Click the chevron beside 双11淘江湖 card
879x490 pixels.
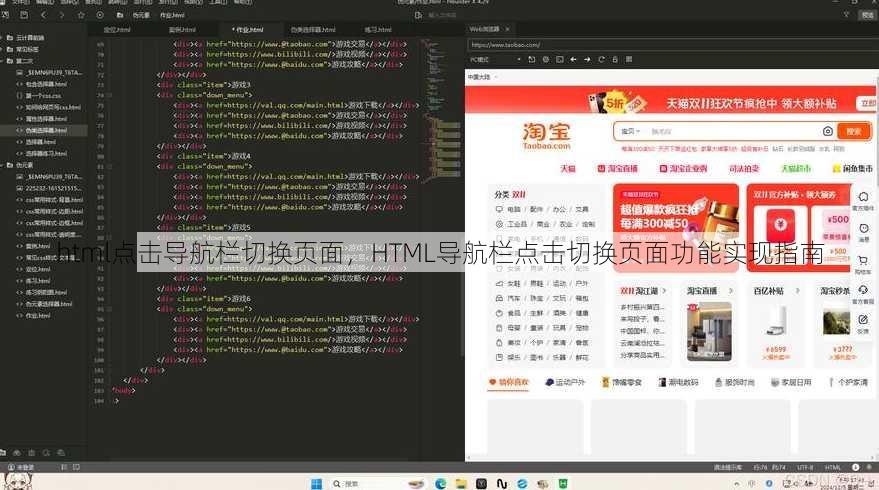[664, 290]
